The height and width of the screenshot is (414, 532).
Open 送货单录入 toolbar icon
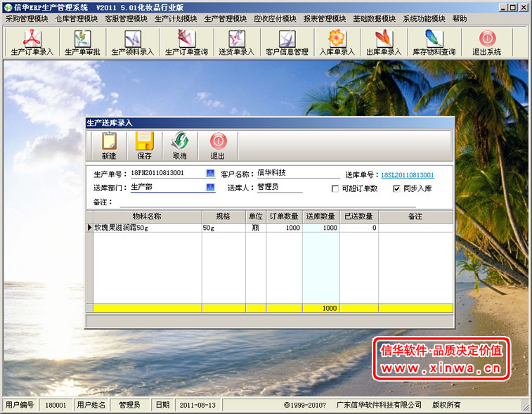236,42
